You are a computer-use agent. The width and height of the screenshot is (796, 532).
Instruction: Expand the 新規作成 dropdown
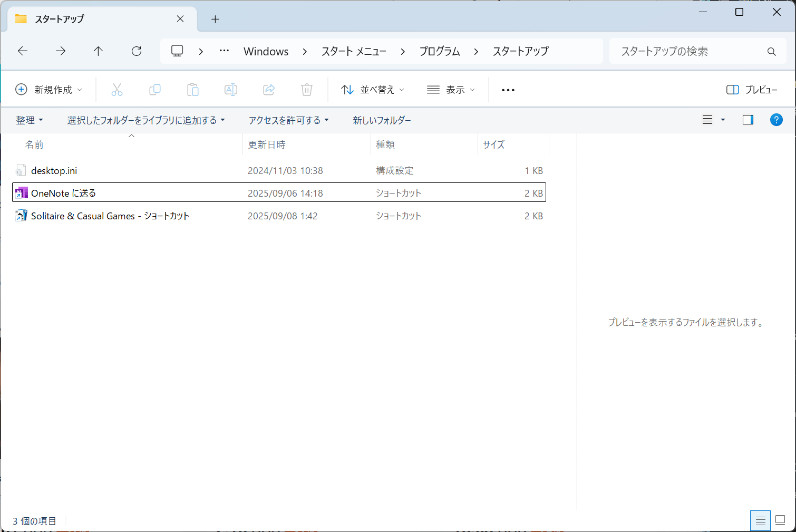(x=49, y=89)
